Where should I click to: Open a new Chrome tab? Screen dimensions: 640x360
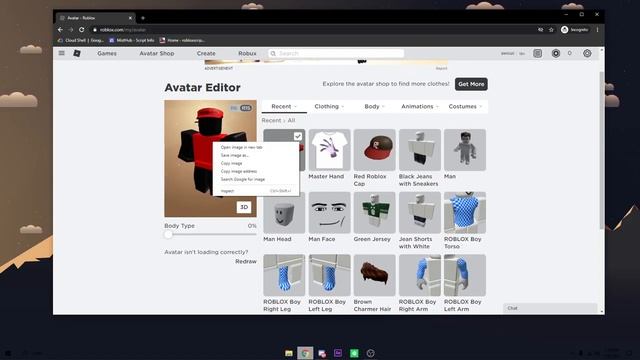(x=143, y=18)
